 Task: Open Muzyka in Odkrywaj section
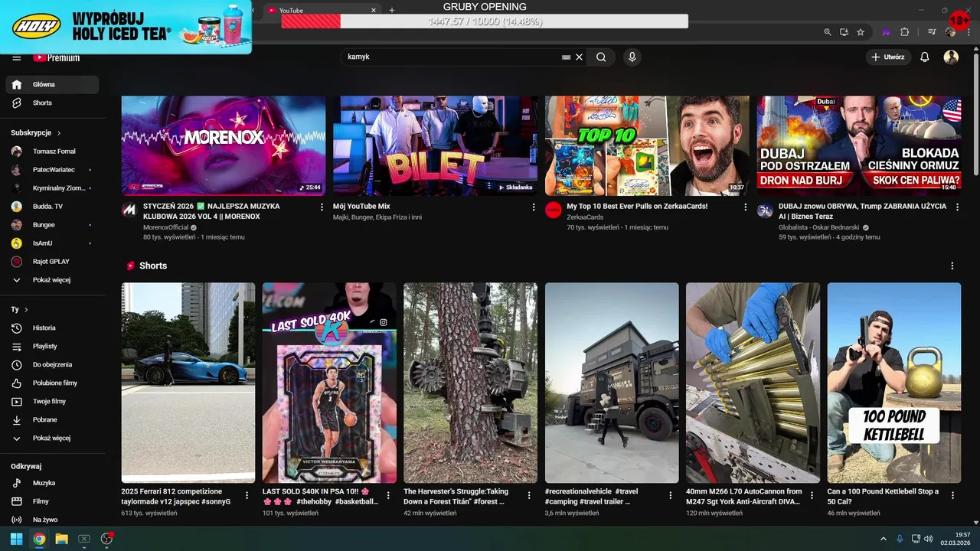coord(52,483)
